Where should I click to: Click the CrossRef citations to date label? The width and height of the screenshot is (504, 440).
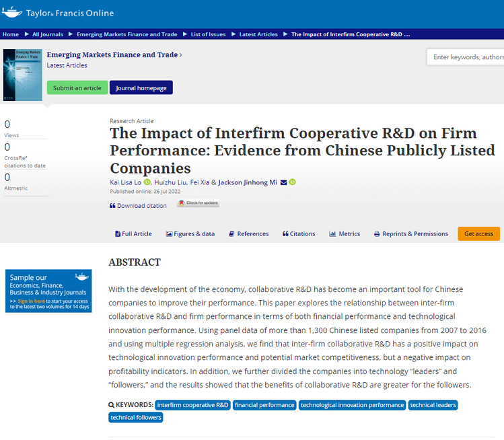25,161
